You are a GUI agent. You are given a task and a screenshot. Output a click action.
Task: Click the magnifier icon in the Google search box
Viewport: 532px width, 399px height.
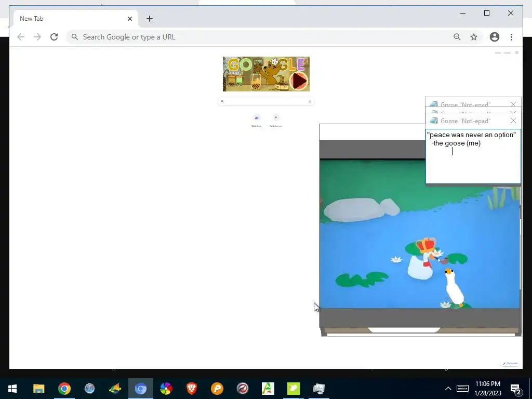pos(222,101)
